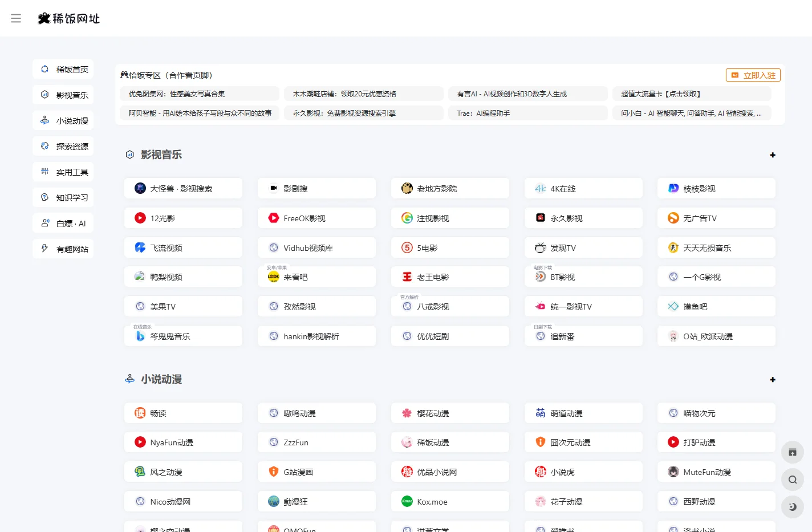812x532 pixels.
Task: Open 稀饭首页 in the sidebar
Action: pos(63,69)
